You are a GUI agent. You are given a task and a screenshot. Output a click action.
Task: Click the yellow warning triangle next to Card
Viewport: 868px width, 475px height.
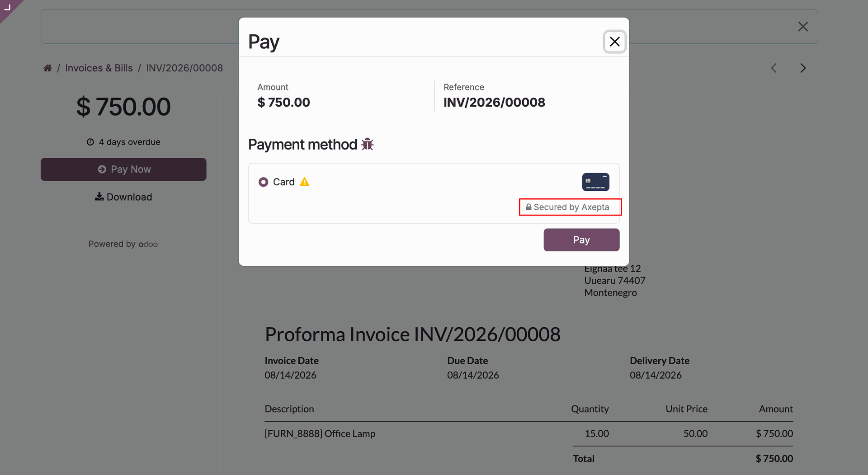[x=305, y=182]
